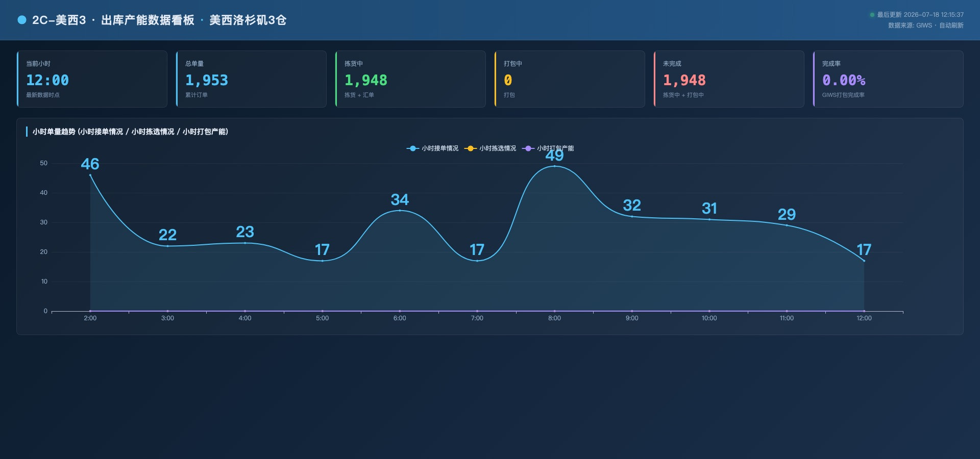Open the 当前小时 12:00 card
The width and height of the screenshot is (980, 459).
coord(92,79)
